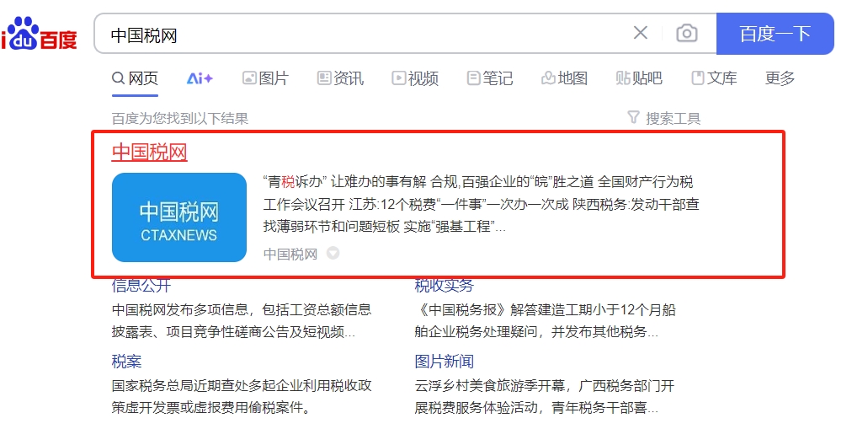Open the 贴吧 tab
Viewport: 868px width, 429px height.
[x=639, y=78]
